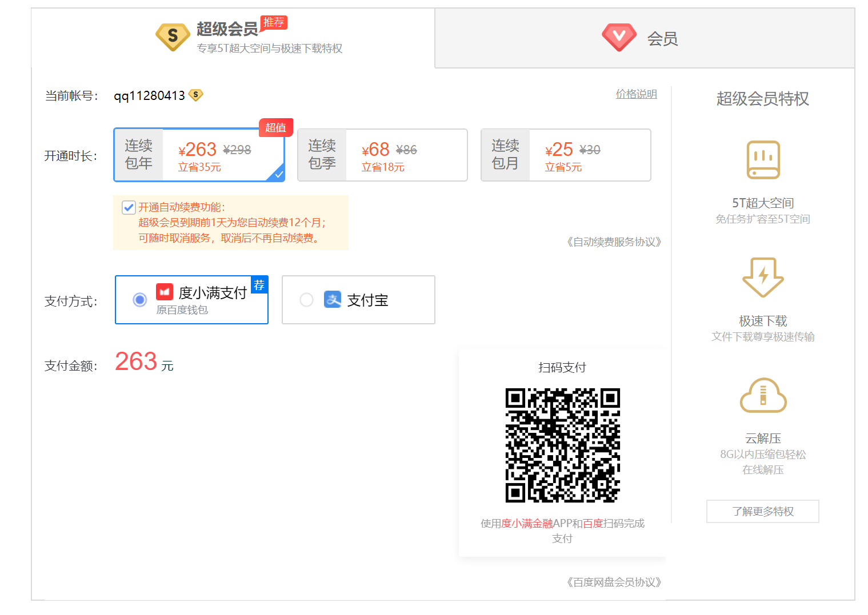Select the 连续包月 ¥25 plan

click(x=566, y=155)
